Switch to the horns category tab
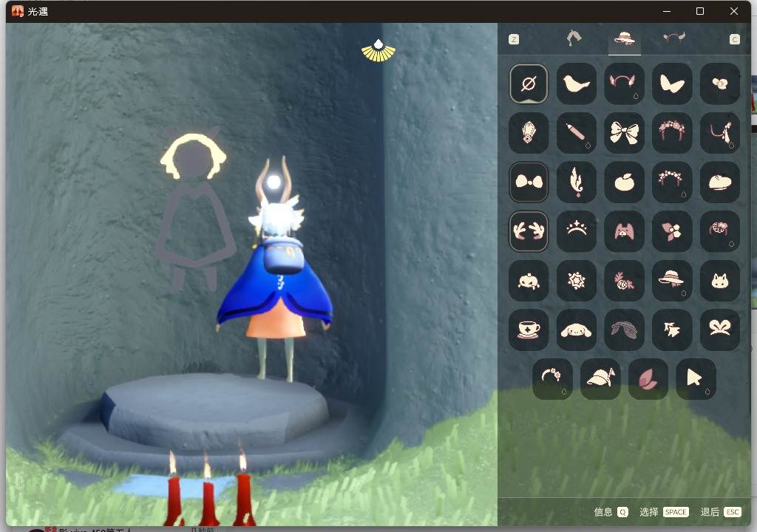The height and width of the screenshot is (532, 757). tap(674, 38)
